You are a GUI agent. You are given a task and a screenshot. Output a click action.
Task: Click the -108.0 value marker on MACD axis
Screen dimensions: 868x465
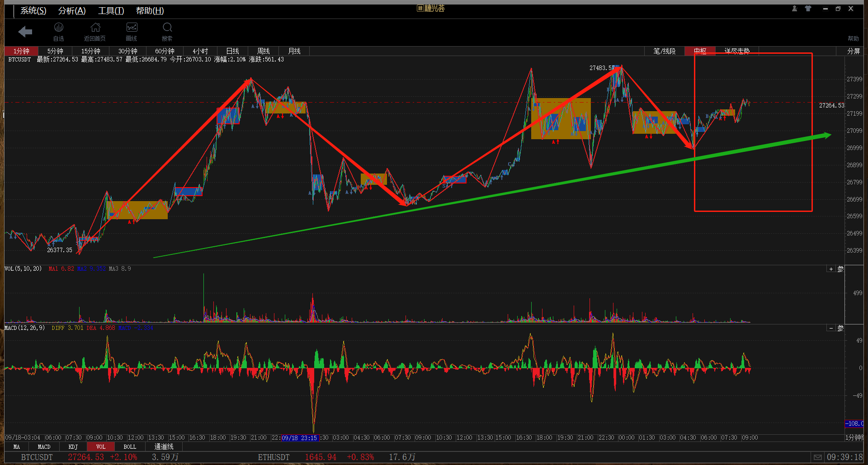pyautogui.click(x=854, y=423)
